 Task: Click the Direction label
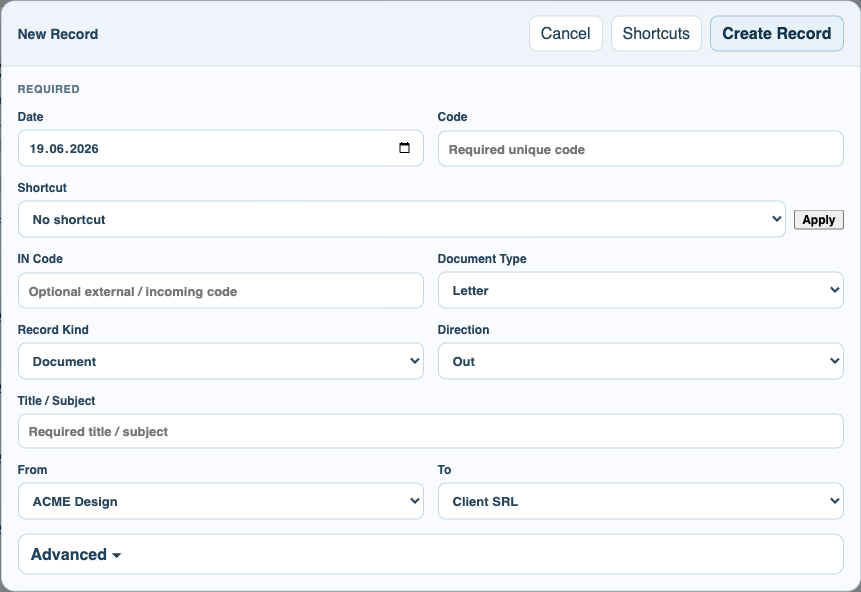pos(463,329)
